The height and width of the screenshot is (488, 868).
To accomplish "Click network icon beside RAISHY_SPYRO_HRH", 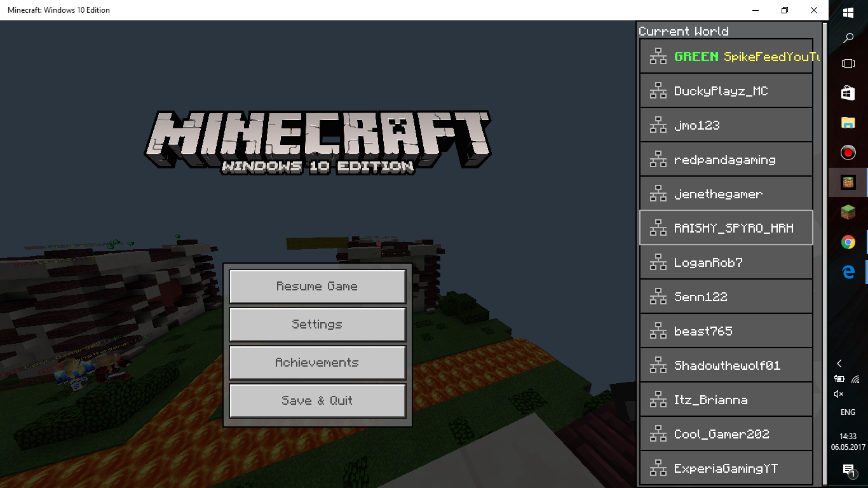I will tap(658, 228).
